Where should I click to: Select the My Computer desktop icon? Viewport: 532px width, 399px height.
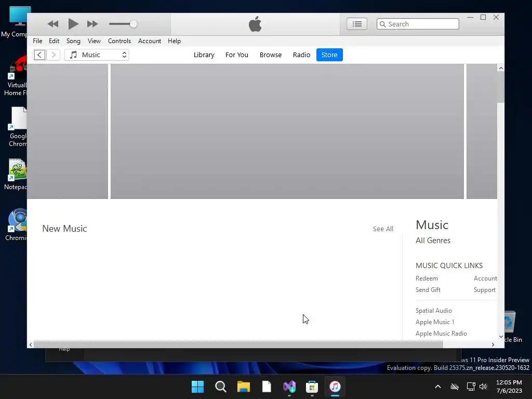pos(15,22)
